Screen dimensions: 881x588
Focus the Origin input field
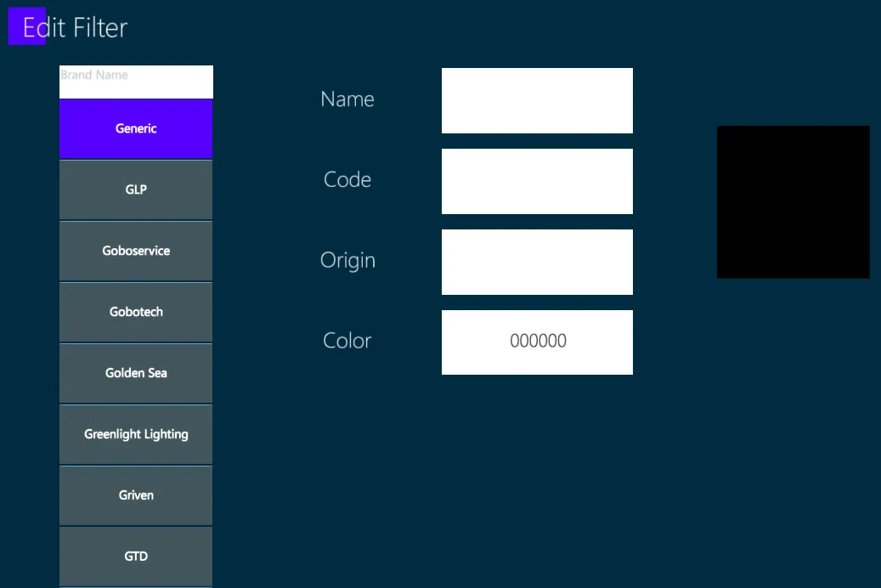[537, 262]
